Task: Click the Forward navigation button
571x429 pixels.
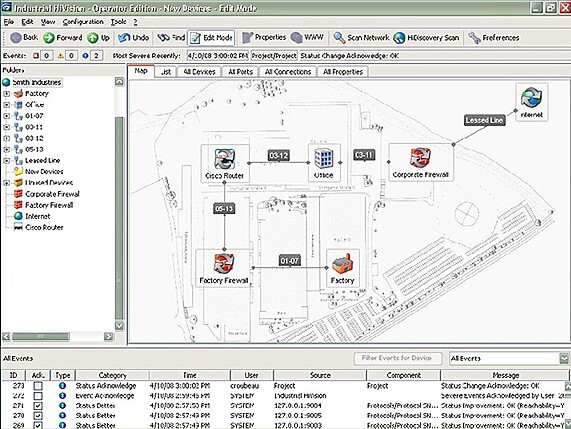Action: pos(63,38)
